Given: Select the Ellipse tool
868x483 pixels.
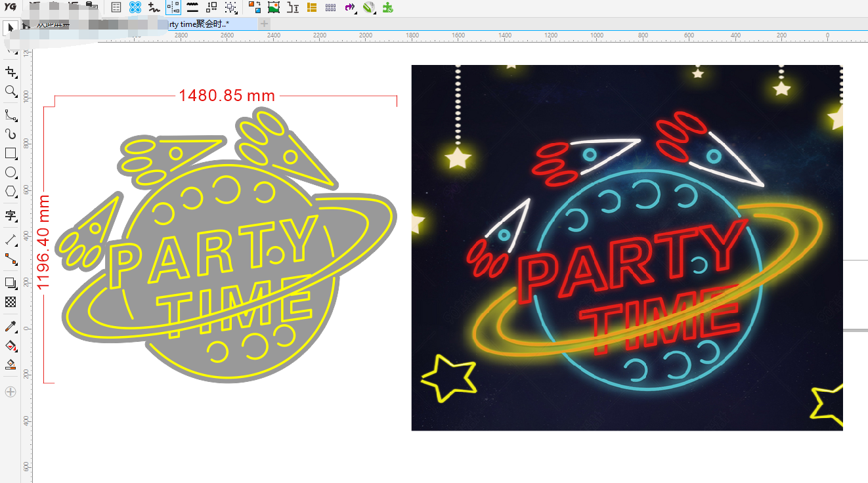Looking at the screenshot, I should (x=11, y=172).
